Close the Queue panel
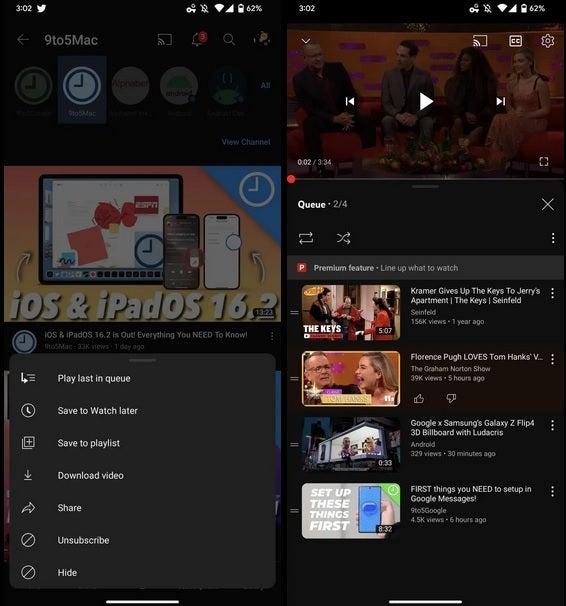 coord(547,204)
